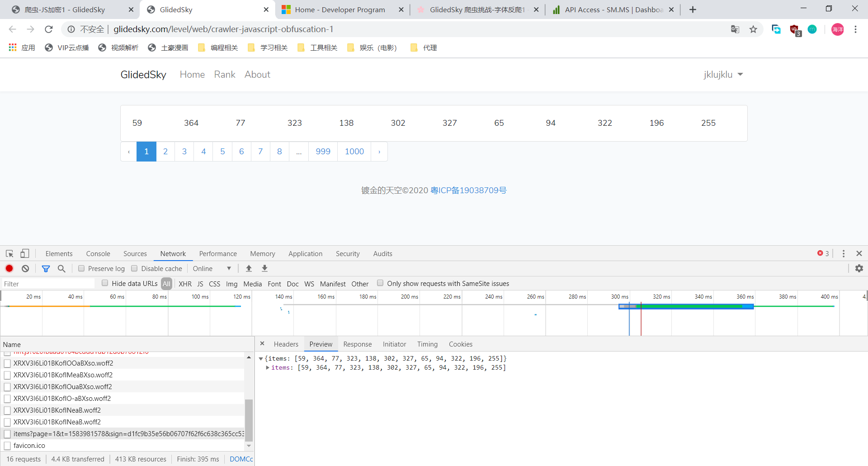This screenshot has width=868, height=466.
Task: Toggle the device toolbar icon
Action: click(x=25, y=254)
